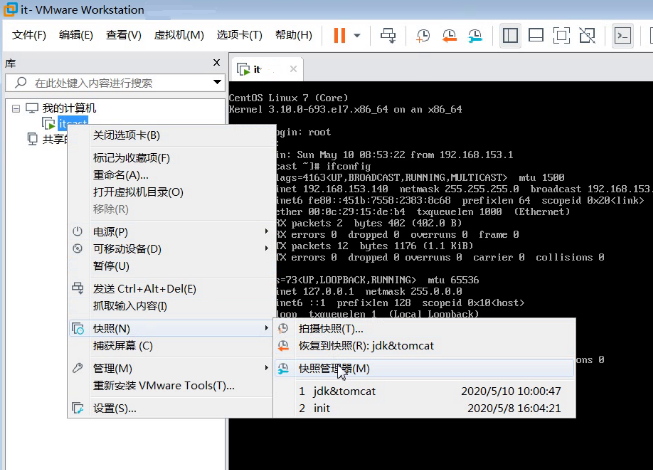Choose 抓取输入内容(I) in the context menu
The width and height of the screenshot is (653, 470).
171,306
